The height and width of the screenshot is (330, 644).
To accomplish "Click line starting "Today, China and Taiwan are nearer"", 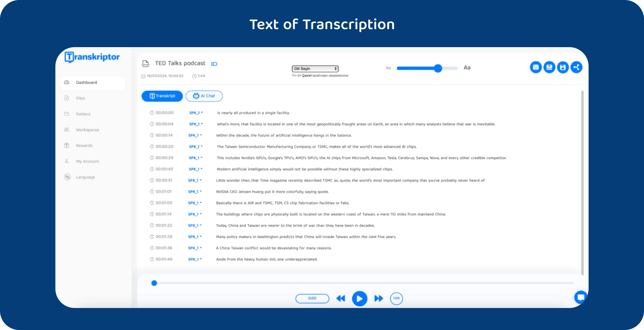I will [x=295, y=225].
